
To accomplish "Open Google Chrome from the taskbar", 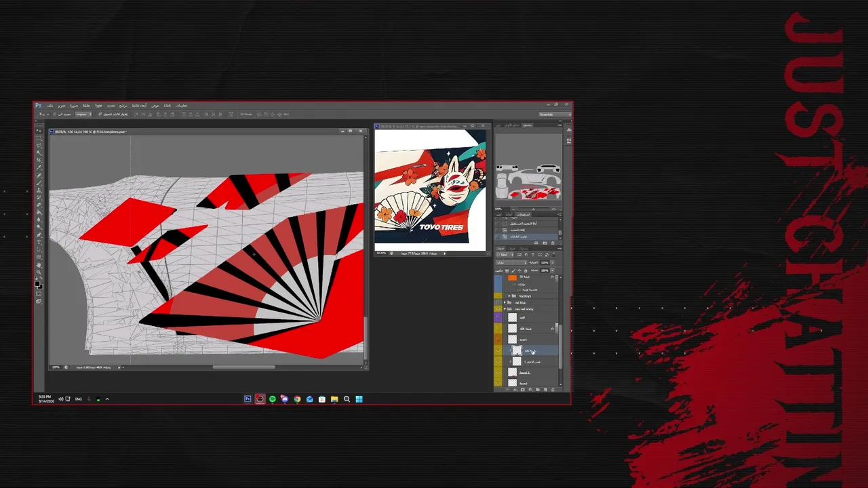I will pos(297,399).
